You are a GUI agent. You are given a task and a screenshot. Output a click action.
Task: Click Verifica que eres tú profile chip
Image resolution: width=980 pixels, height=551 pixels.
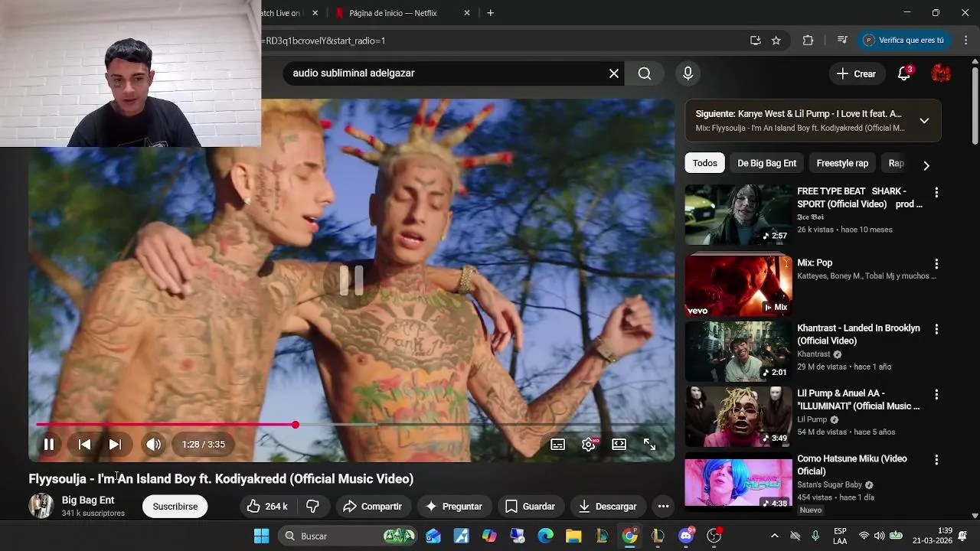point(906,41)
